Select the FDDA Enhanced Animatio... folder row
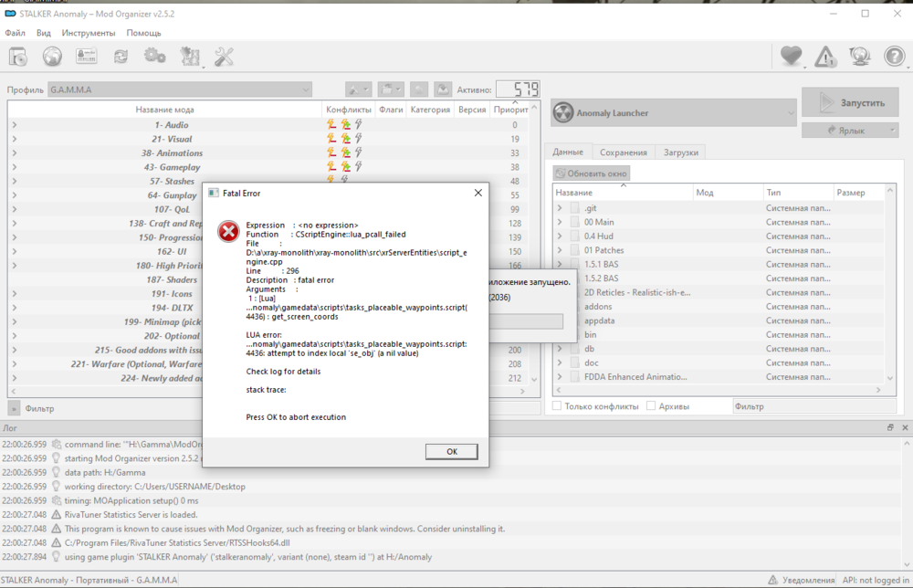 [719, 377]
